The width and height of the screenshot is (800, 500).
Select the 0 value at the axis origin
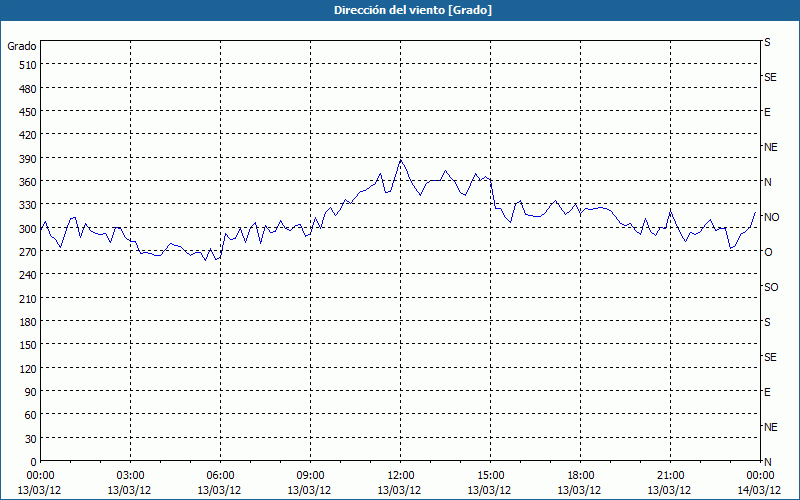point(34,462)
